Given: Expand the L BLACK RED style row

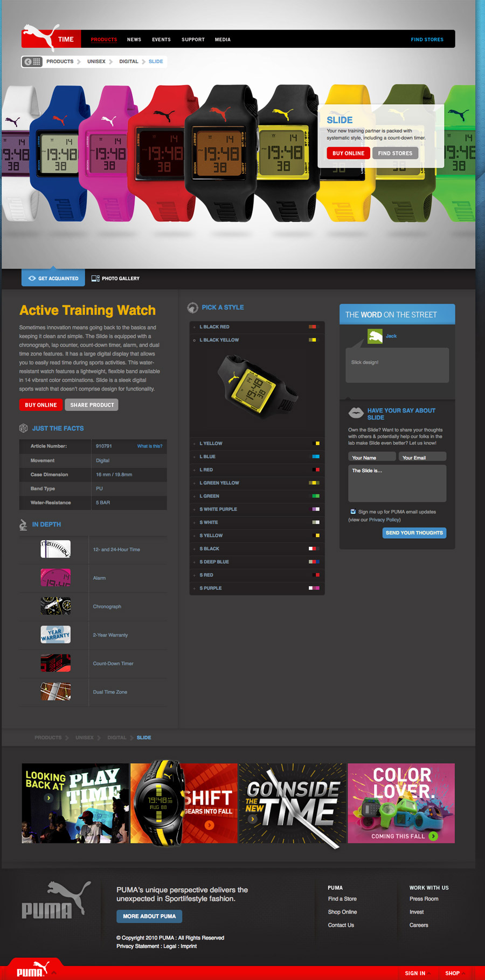Looking at the screenshot, I should (x=257, y=327).
